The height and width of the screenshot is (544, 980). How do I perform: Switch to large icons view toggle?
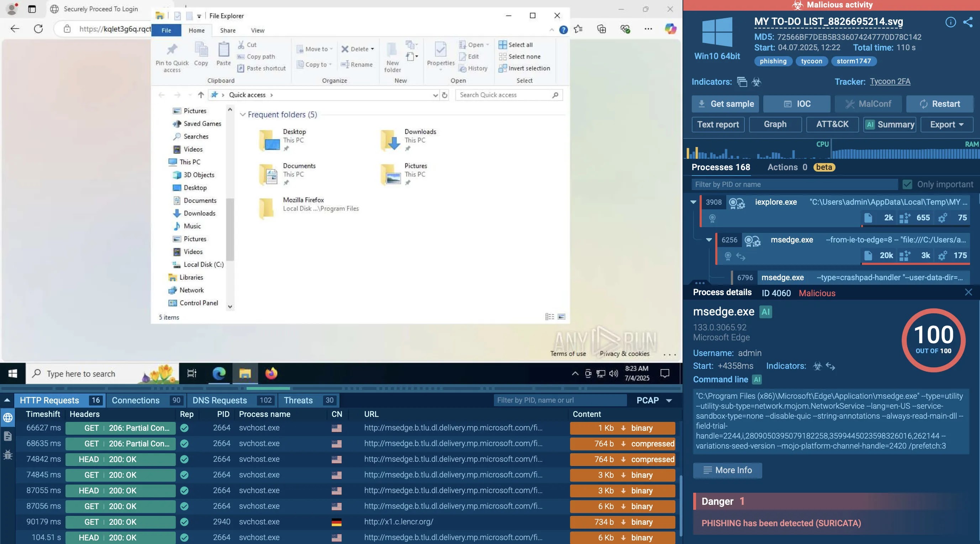click(562, 317)
